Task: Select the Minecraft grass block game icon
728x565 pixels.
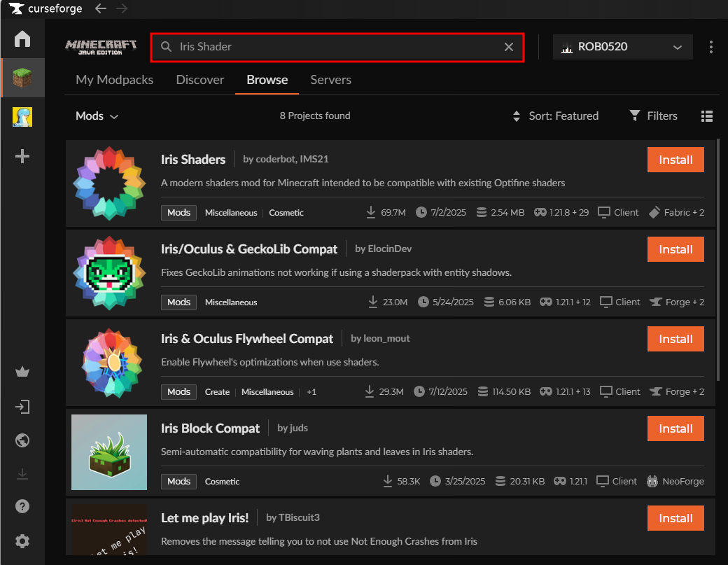Action: (x=22, y=78)
